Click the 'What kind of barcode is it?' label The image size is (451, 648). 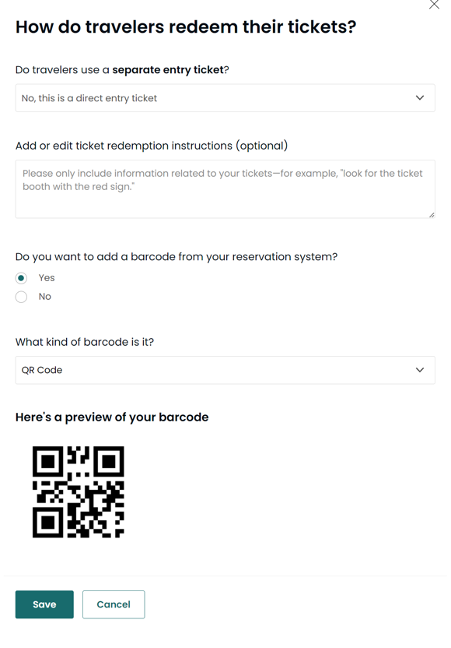pyautogui.click(x=85, y=342)
